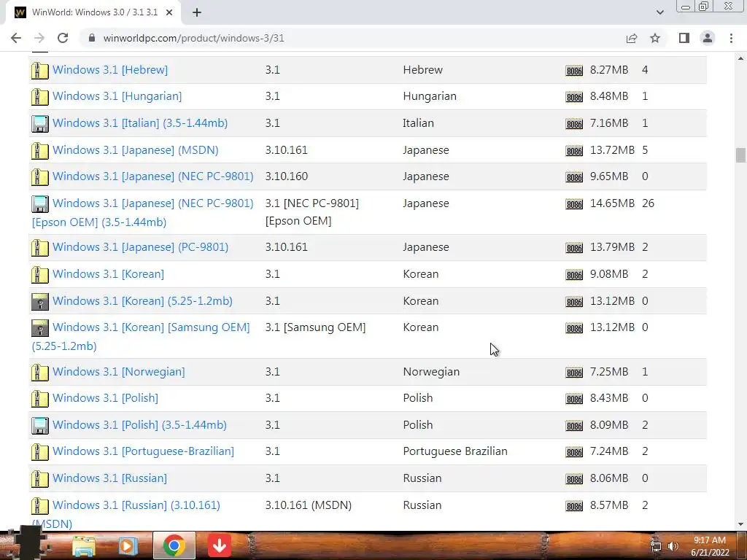Open the Chrome three-dot menu
This screenshot has height=560, width=747.
click(x=731, y=38)
